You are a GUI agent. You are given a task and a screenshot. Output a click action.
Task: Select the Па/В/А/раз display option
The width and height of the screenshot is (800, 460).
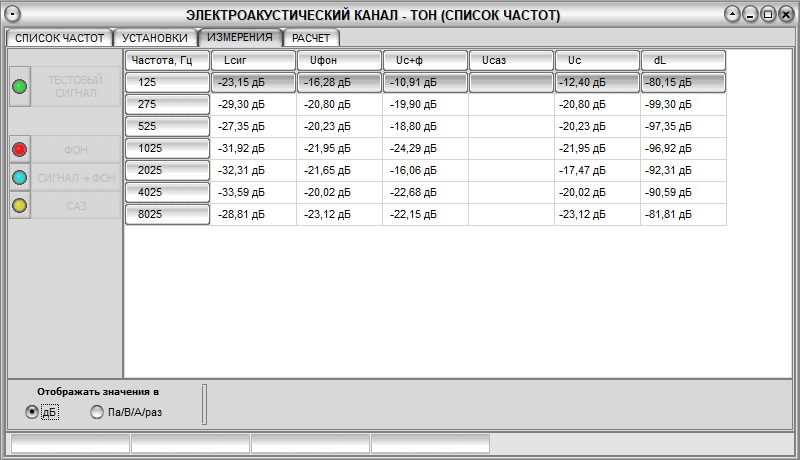[x=97, y=412]
